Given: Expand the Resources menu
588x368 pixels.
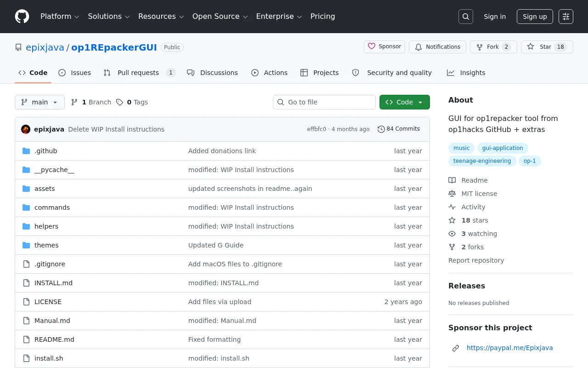Looking at the screenshot, I should tap(161, 17).
